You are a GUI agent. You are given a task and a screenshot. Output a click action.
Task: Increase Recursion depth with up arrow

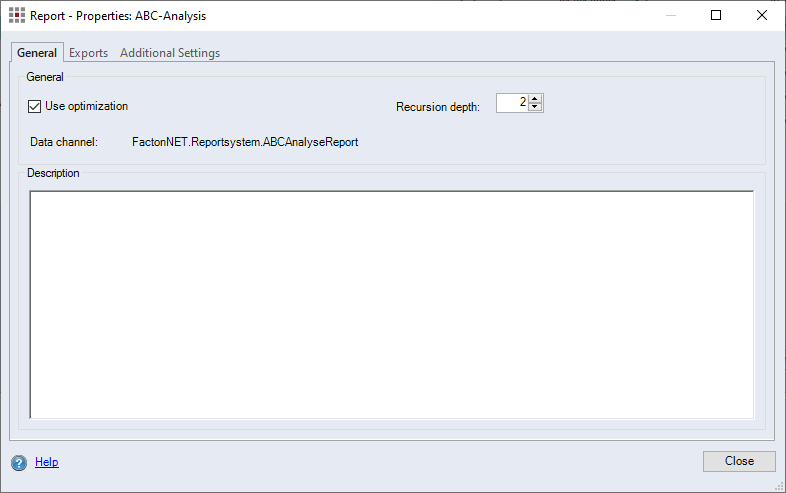tap(535, 99)
